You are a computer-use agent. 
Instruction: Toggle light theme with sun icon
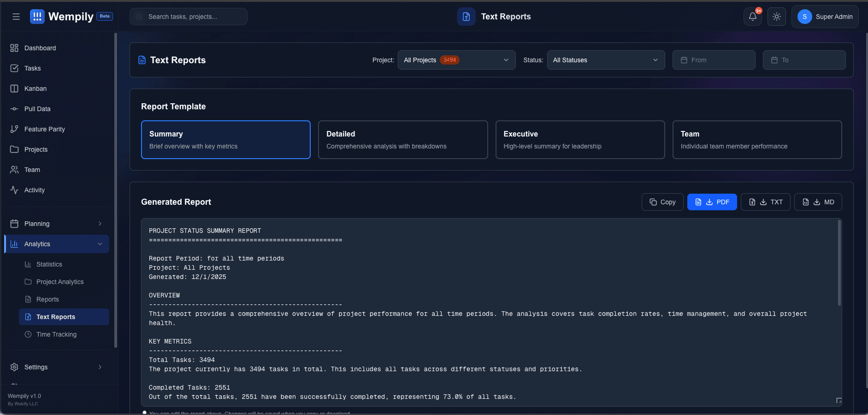pos(776,16)
